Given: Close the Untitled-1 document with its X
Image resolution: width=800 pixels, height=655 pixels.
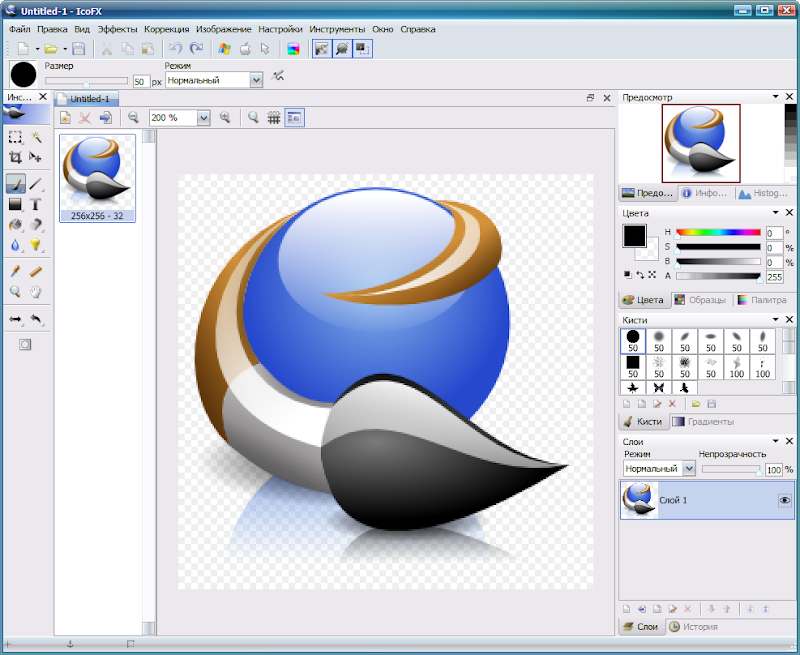Looking at the screenshot, I should tap(607, 98).
